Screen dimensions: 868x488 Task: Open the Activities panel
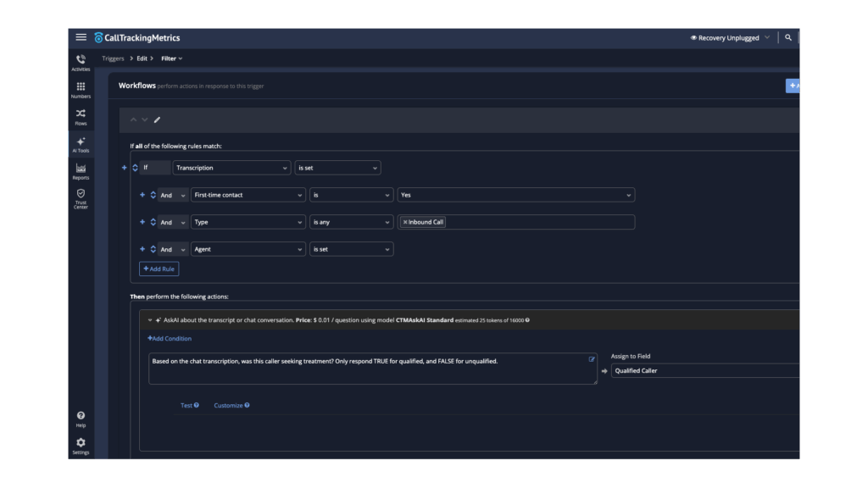pos(80,60)
